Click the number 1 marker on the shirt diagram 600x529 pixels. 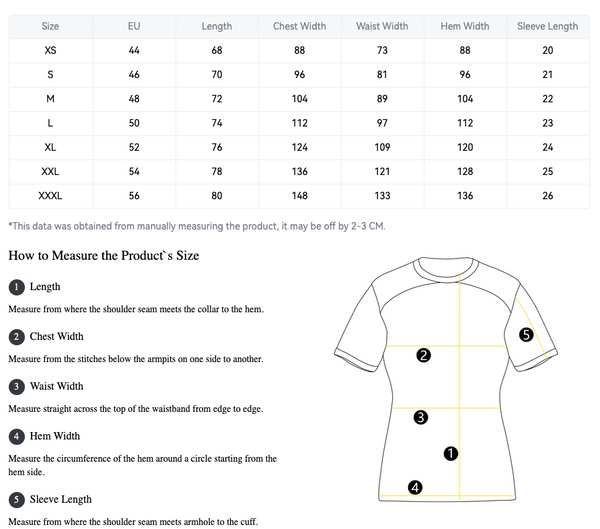pyautogui.click(x=450, y=453)
